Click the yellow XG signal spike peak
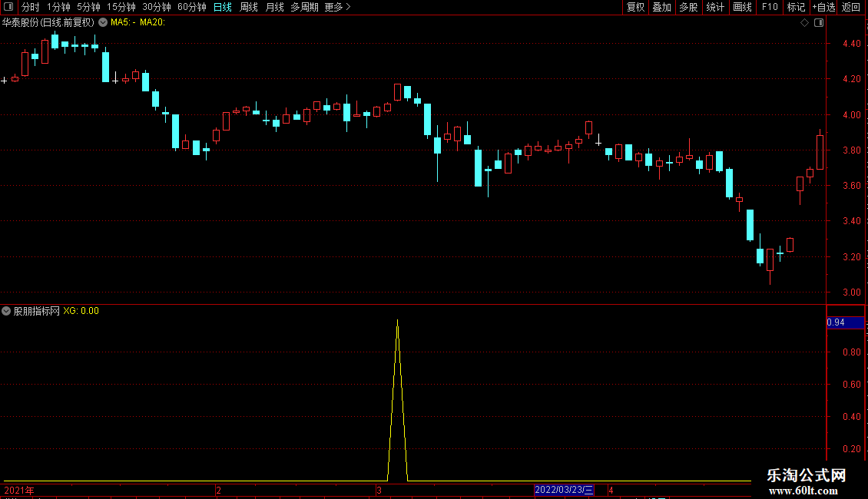Image resolution: width=868 pixels, height=499 pixels. (x=397, y=321)
